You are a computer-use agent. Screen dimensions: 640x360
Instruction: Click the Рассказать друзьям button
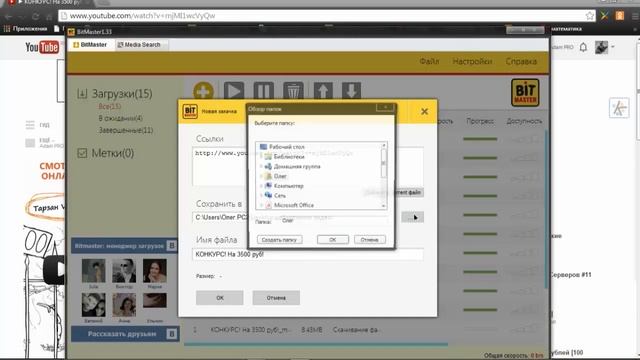125,334
